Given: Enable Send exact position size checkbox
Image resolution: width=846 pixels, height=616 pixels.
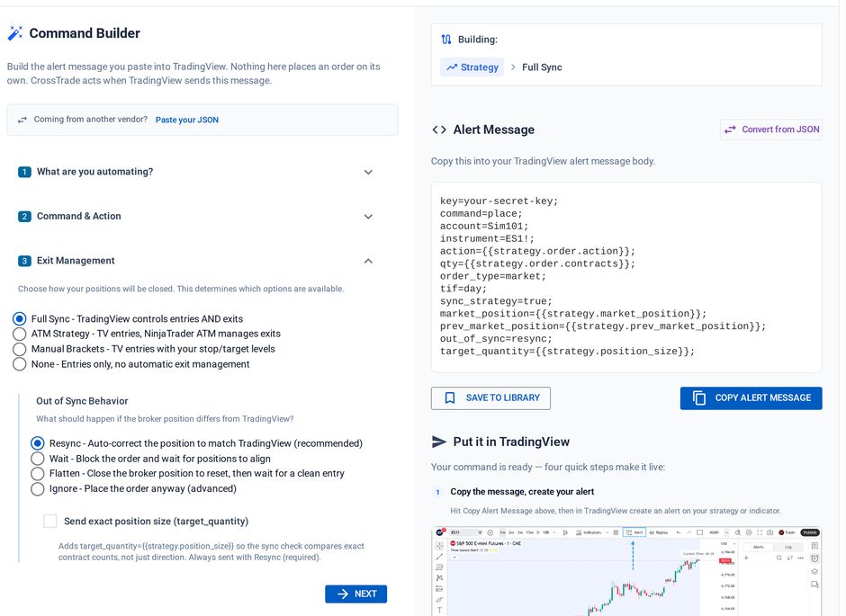Looking at the screenshot, I should tap(50, 522).
